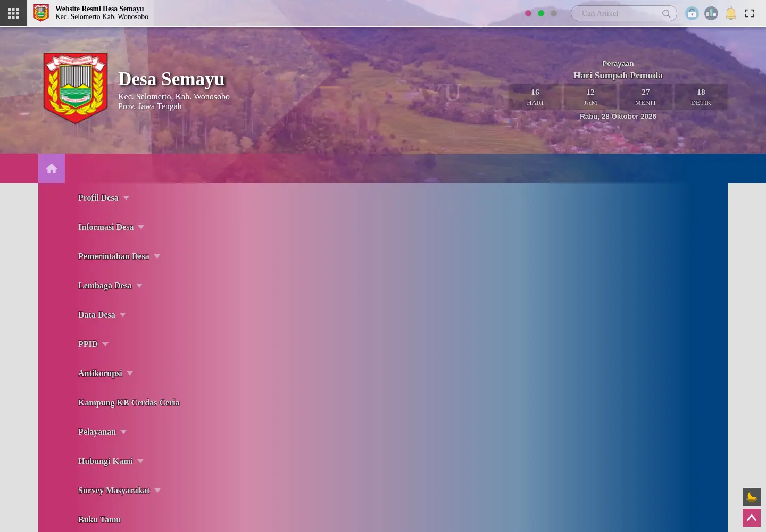The width and height of the screenshot is (766, 532).
Task: Expand the Data Desa dropdown arrow
Action: (x=123, y=315)
